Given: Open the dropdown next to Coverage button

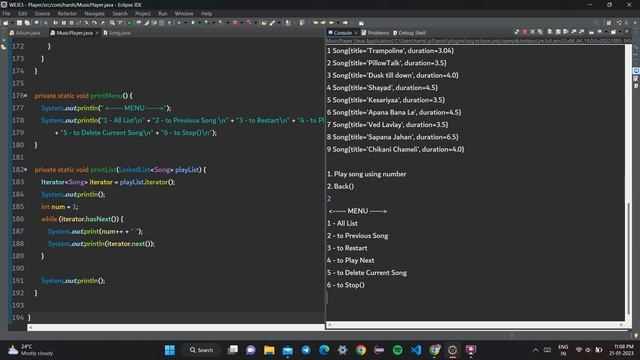Looking at the screenshot, I should point(214,23).
